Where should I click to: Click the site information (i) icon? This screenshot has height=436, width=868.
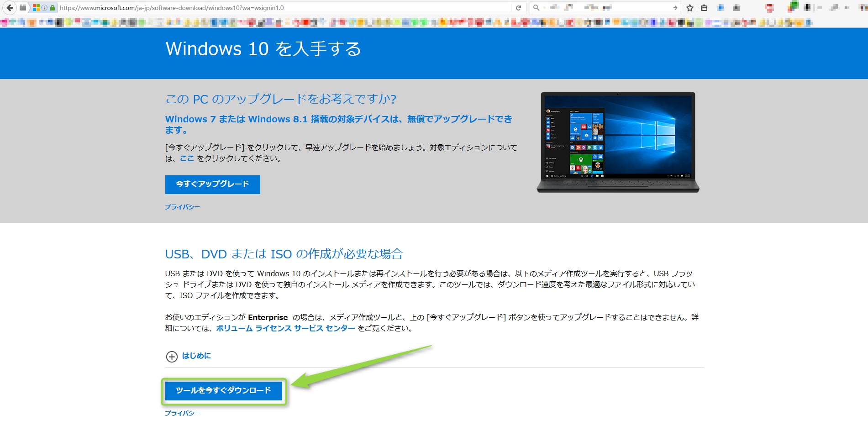pyautogui.click(x=45, y=8)
